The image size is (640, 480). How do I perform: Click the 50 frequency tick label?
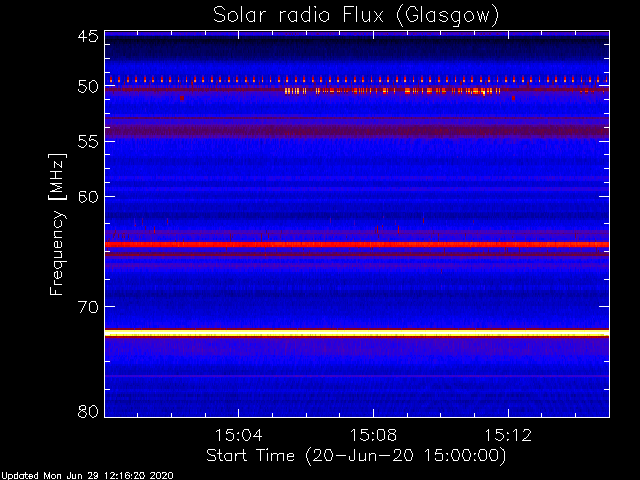click(x=88, y=87)
